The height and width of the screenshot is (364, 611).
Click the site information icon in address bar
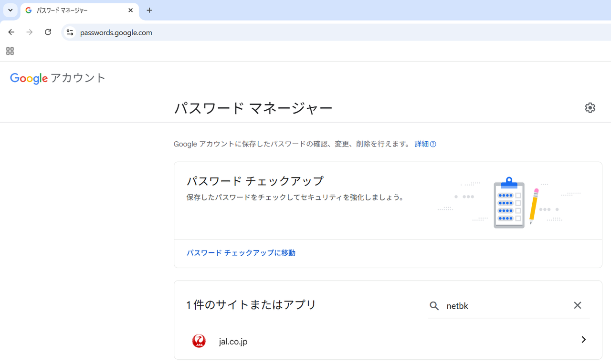pos(70,32)
